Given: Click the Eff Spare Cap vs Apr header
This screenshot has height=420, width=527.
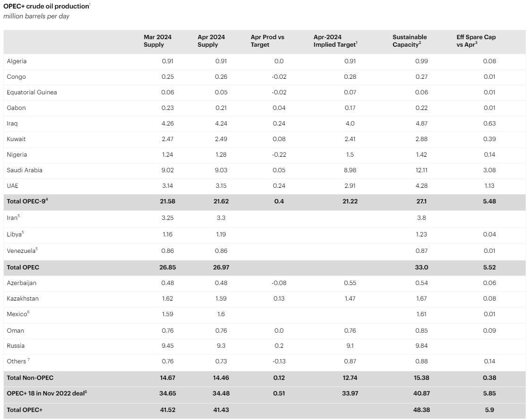Looking at the screenshot, I should pyautogui.click(x=476, y=41).
